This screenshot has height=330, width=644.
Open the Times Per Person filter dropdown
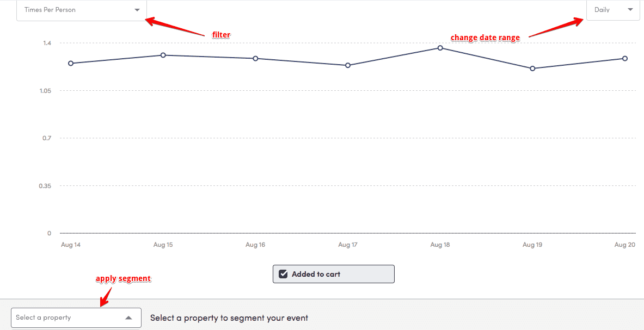coord(81,10)
